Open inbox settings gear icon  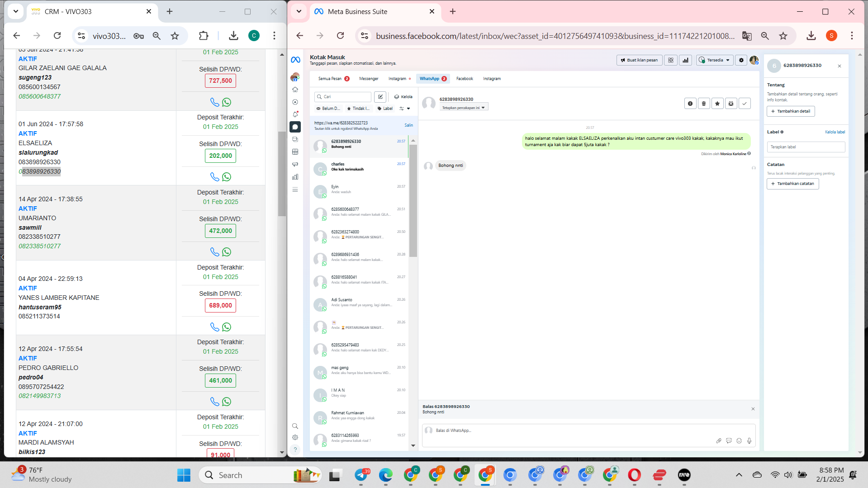[741, 60]
